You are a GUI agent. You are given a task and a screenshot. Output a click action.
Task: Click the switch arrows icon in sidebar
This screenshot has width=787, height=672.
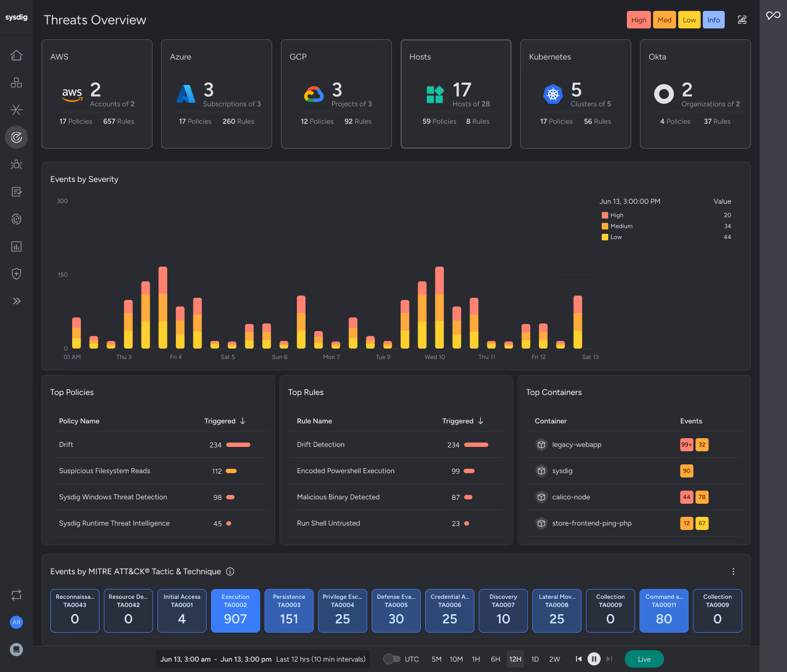(x=16, y=595)
